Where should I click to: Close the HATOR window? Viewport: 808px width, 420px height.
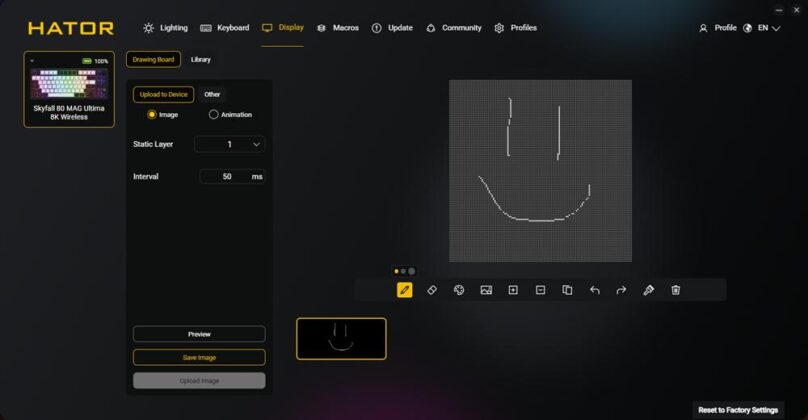pos(796,10)
